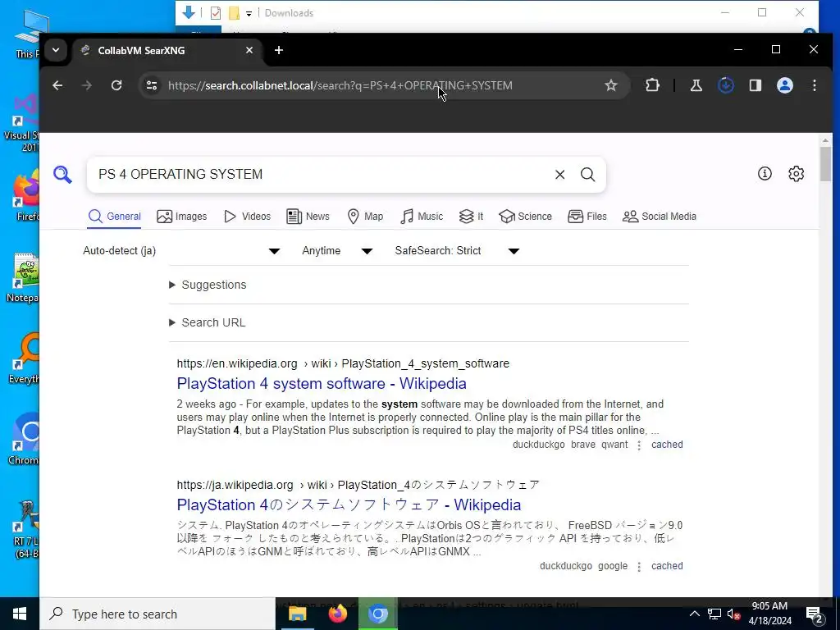Switch to the Files category
Image resolution: width=840 pixels, height=630 pixels.
coord(587,217)
